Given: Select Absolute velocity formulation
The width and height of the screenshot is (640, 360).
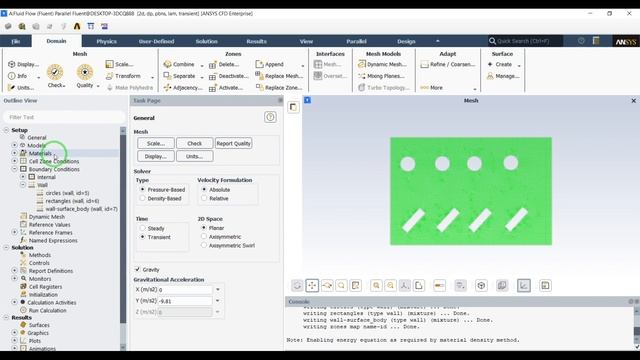Looking at the screenshot, I should point(204,189).
